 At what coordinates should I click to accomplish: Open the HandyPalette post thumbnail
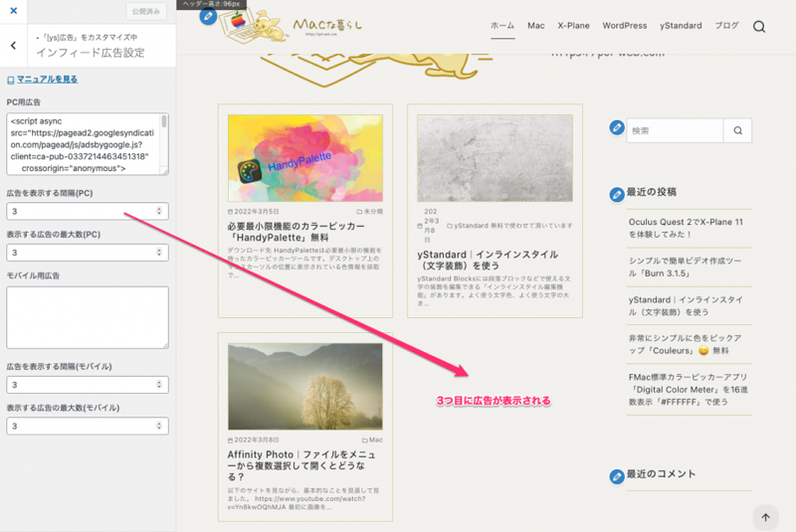click(305, 158)
